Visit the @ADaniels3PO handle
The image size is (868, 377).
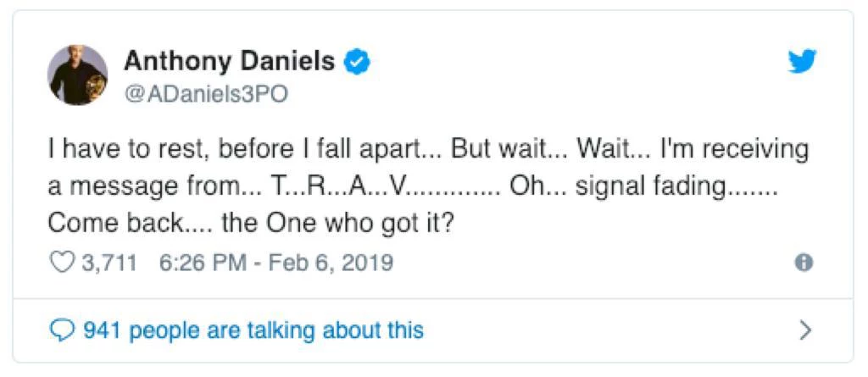point(206,95)
